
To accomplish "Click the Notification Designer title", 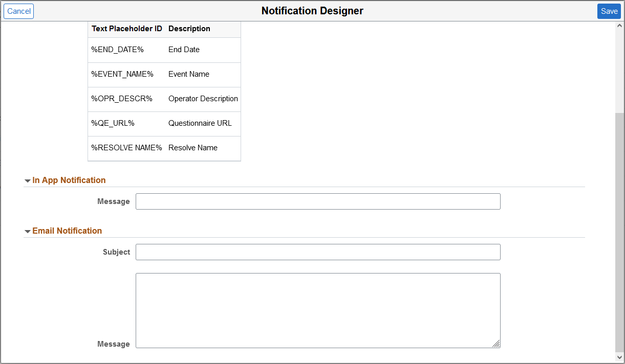I will [312, 11].
